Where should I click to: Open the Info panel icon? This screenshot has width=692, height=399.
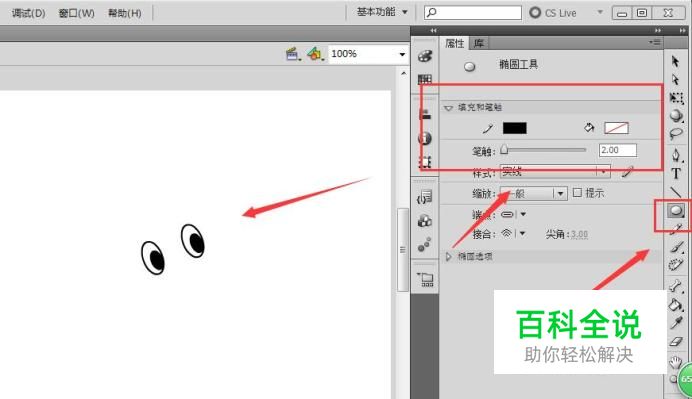click(425, 138)
